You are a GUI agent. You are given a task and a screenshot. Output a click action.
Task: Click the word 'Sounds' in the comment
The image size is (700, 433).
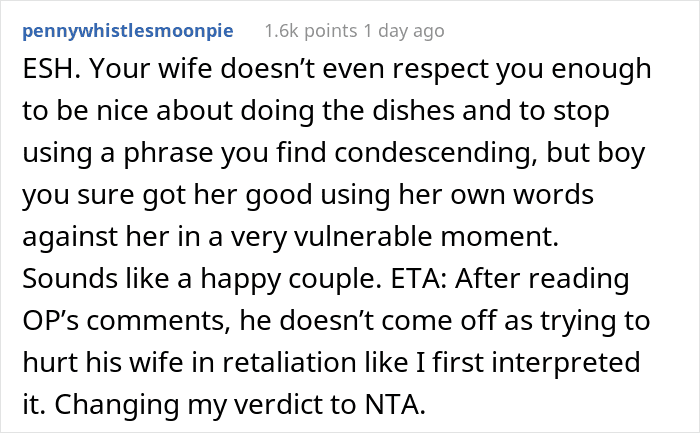(70, 279)
